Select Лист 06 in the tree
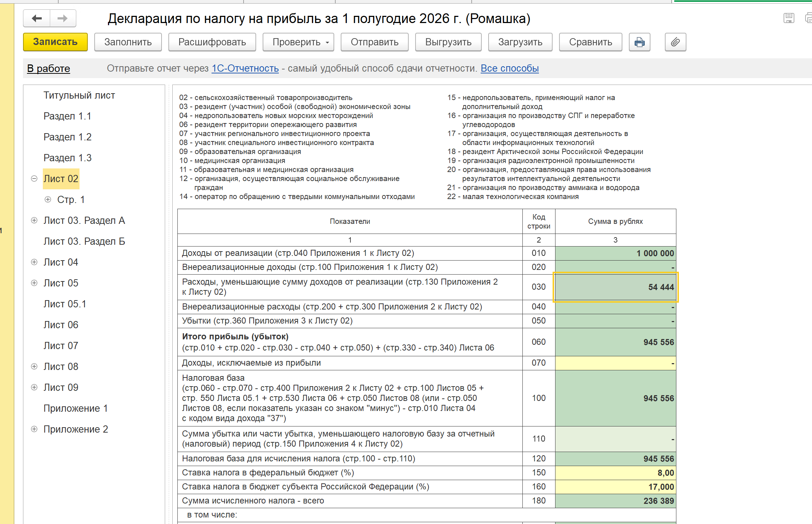The width and height of the screenshot is (812, 524). pos(61,325)
